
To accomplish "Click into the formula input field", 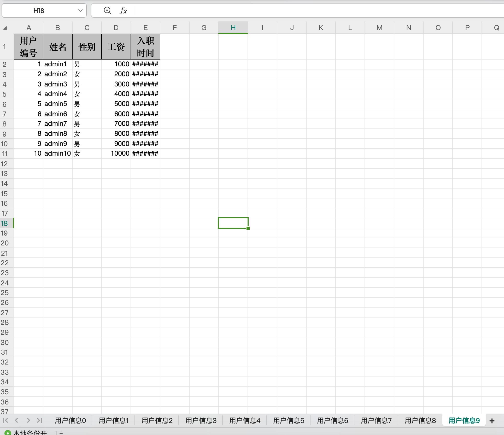I will point(319,11).
